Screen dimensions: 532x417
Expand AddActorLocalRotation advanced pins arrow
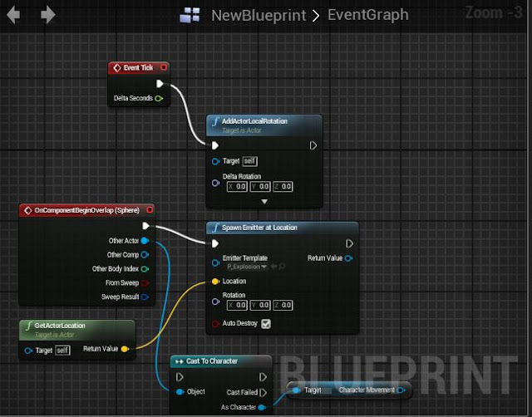pos(264,202)
